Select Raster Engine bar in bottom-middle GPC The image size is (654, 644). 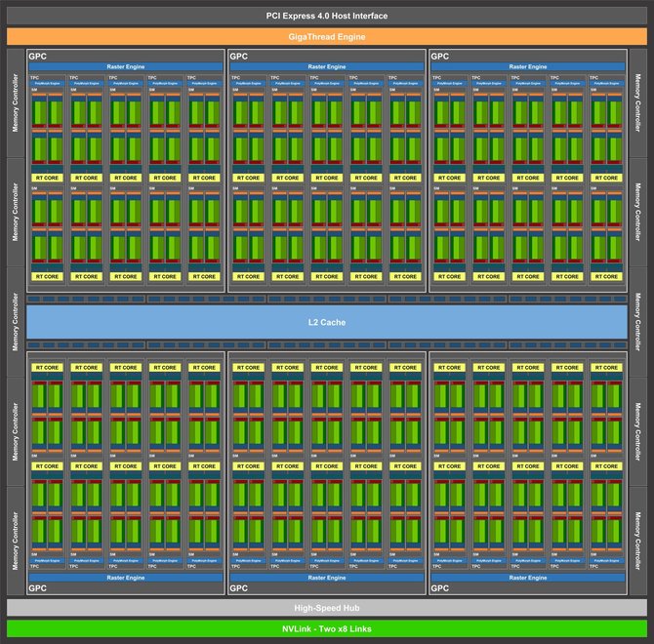(x=327, y=578)
